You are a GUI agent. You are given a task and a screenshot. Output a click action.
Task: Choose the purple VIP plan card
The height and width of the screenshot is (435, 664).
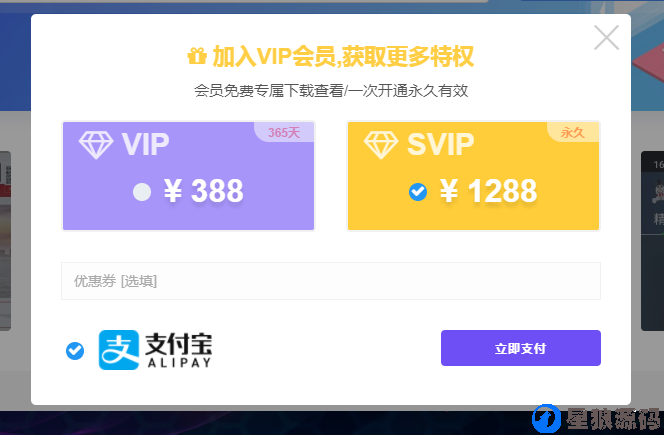[x=188, y=176]
